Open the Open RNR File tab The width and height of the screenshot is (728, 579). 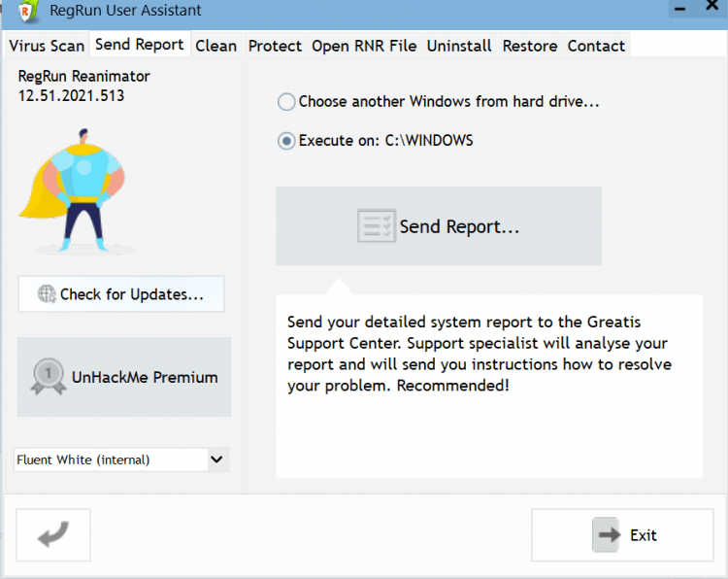tap(364, 46)
